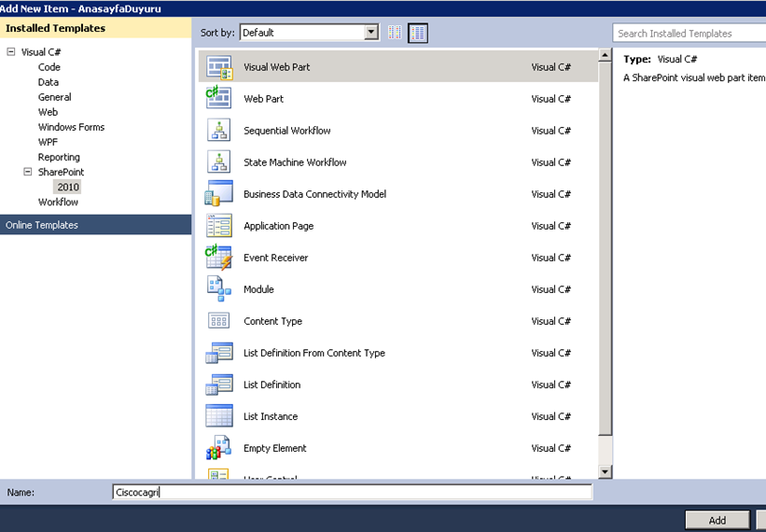
Task: Select 'Application Page' template name
Action: click(x=278, y=226)
